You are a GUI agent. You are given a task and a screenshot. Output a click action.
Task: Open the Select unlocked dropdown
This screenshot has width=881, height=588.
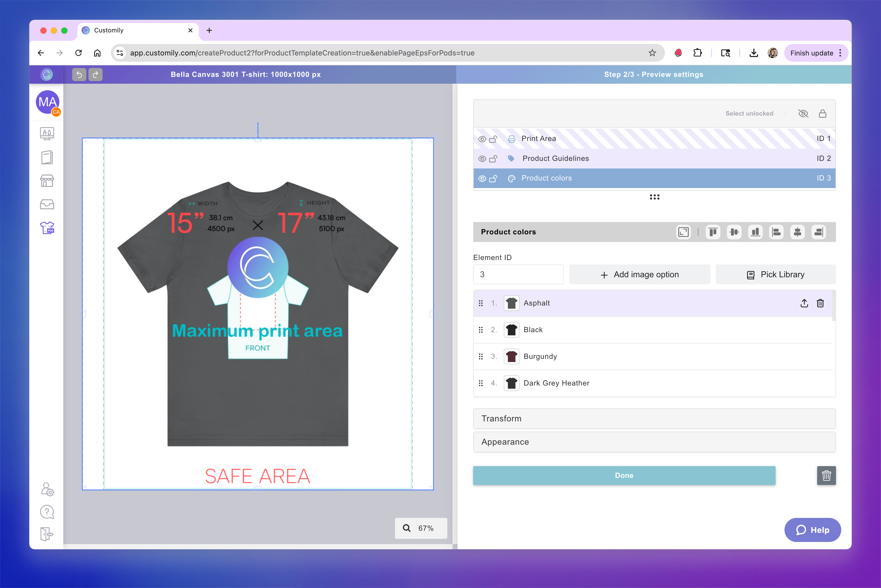click(749, 113)
